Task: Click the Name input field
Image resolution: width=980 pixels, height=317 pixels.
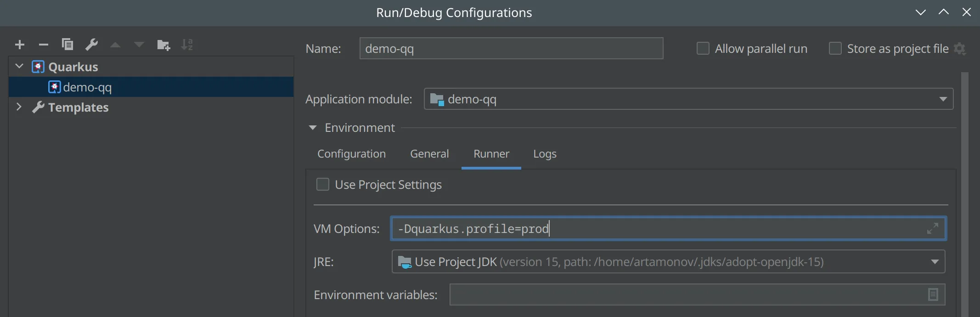Action: click(511, 49)
